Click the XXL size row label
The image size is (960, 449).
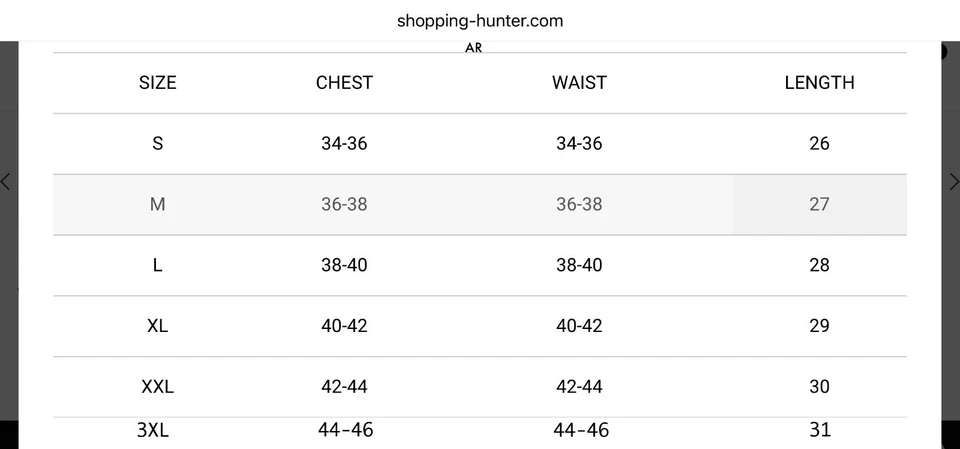[x=157, y=387]
